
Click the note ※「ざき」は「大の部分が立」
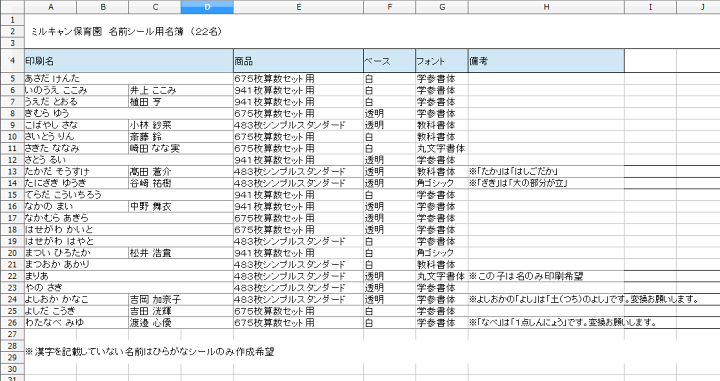(x=518, y=183)
